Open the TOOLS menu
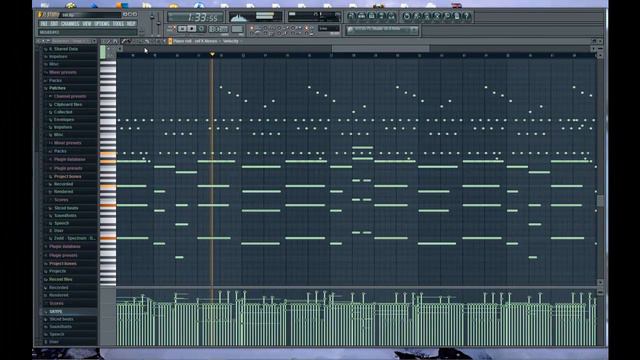Viewport: 640px width, 360px height. coord(118,24)
